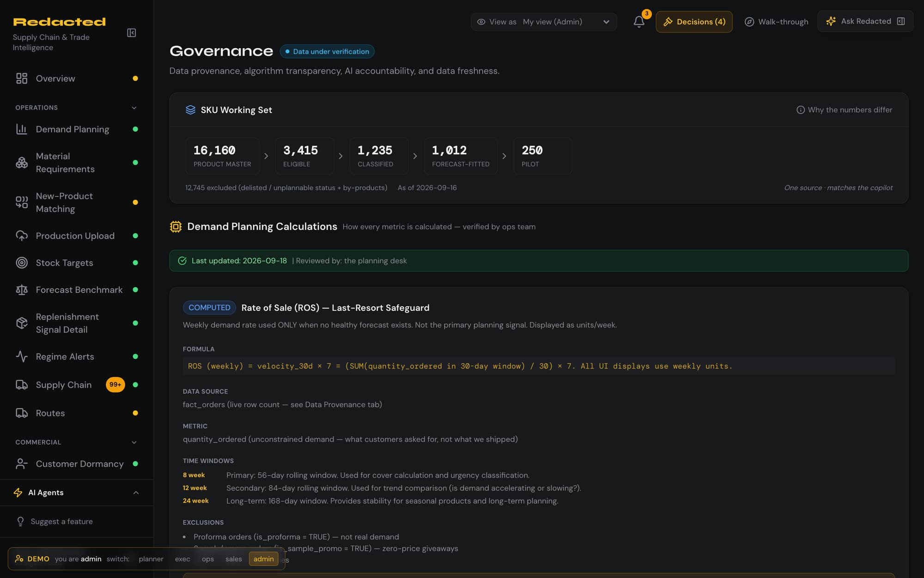Click the Forecast Benchmark scales icon
This screenshot has width=924, height=578.
(22, 290)
